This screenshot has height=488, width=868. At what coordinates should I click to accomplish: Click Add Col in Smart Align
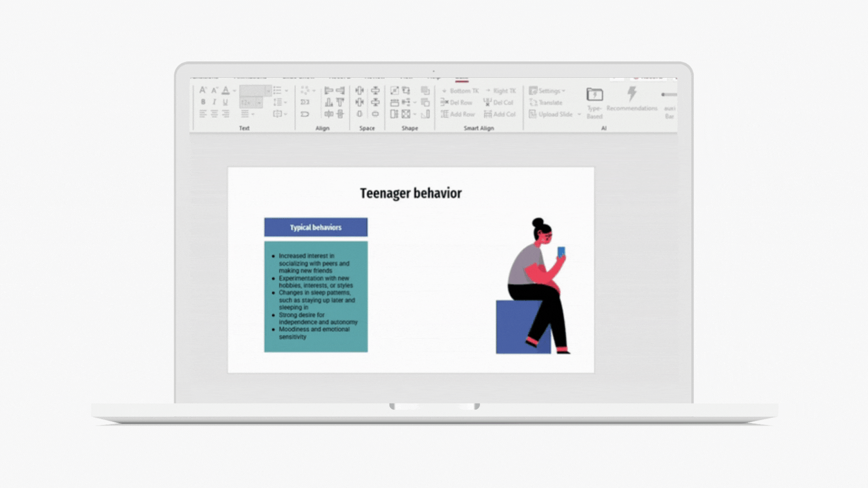(500, 114)
